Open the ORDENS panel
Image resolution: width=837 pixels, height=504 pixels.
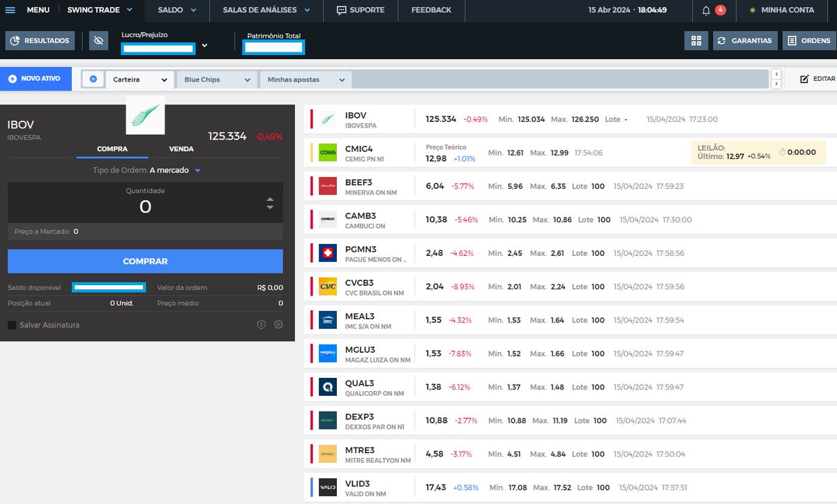coord(809,40)
